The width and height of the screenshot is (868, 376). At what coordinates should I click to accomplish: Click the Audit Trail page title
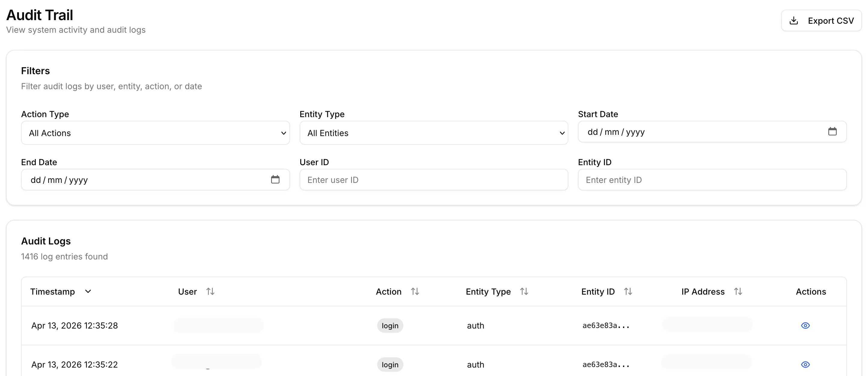coord(39,14)
